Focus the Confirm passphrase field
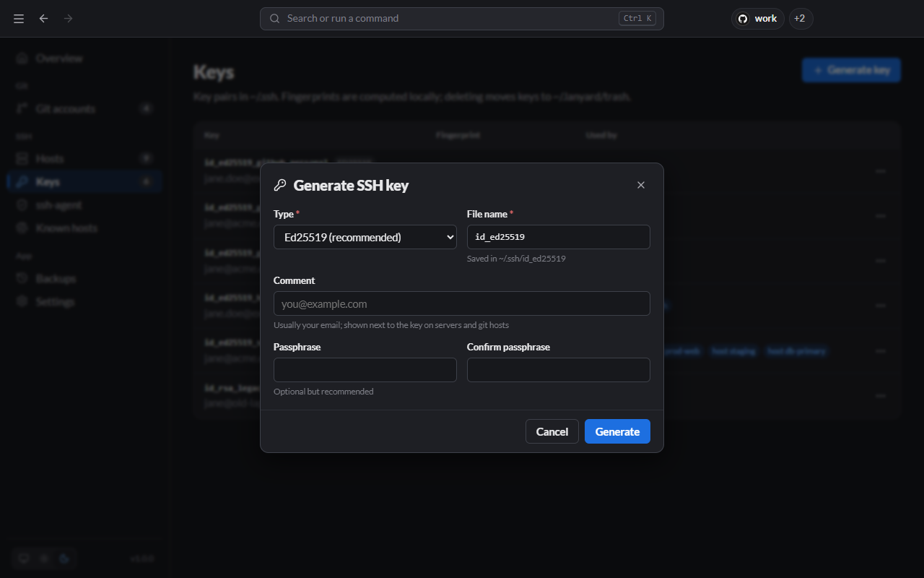 click(559, 370)
